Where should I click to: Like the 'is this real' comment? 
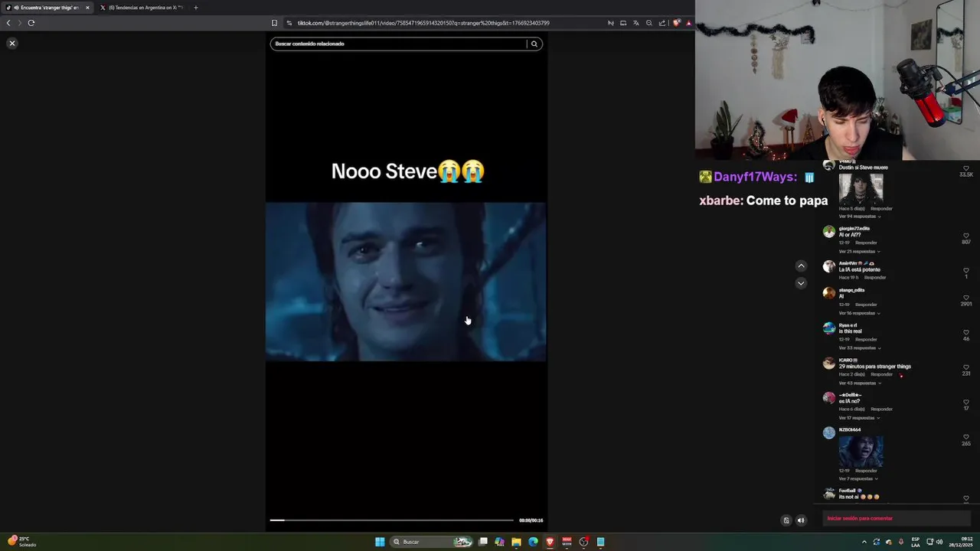(966, 332)
